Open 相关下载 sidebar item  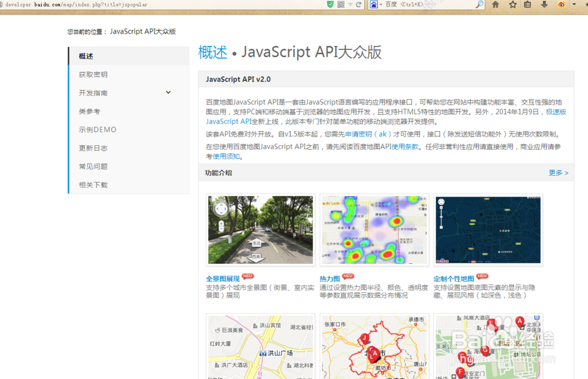pos(129,185)
